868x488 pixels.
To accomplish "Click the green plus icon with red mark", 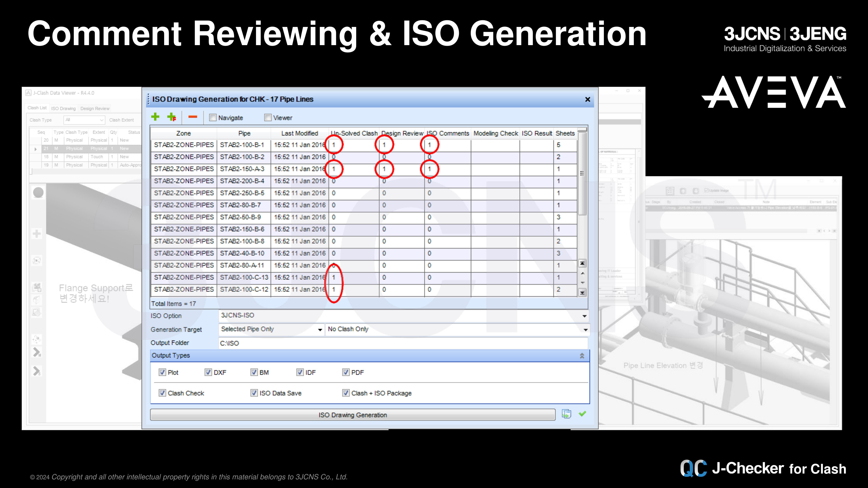I will point(172,117).
